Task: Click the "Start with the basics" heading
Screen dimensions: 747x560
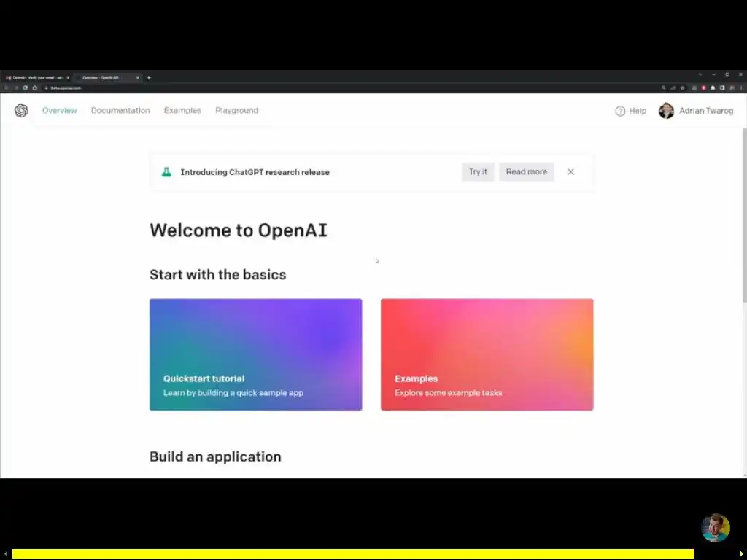Action: click(217, 275)
